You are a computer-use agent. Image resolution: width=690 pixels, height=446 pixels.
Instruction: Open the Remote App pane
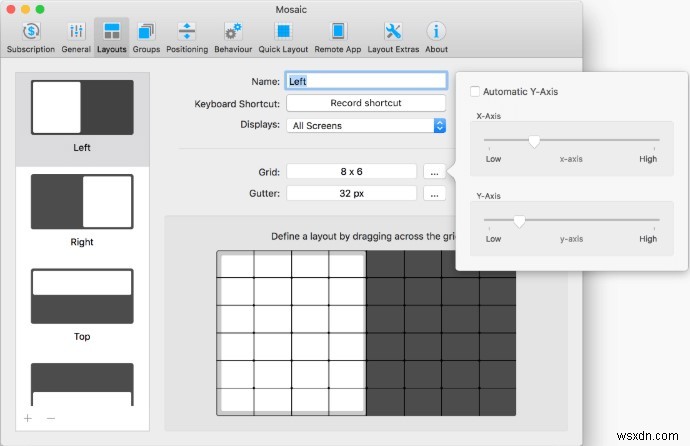click(338, 37)
